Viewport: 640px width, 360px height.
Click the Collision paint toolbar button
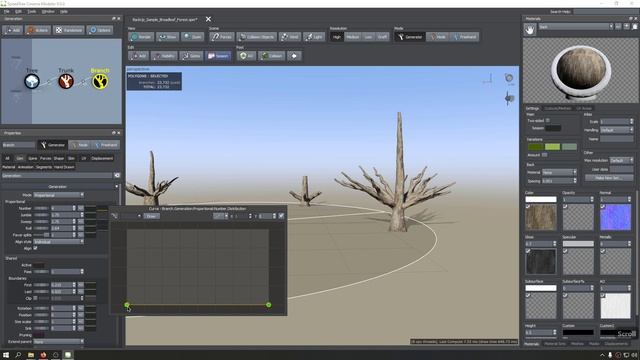[271, 56]
